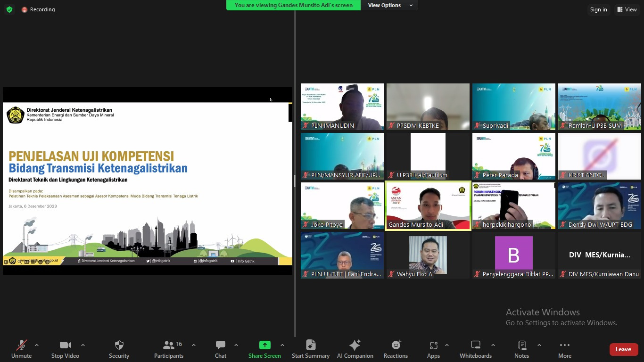644x362 pixels.
Task: Select the herpekik hargono video tile
Action: click(x=514, y=206)
